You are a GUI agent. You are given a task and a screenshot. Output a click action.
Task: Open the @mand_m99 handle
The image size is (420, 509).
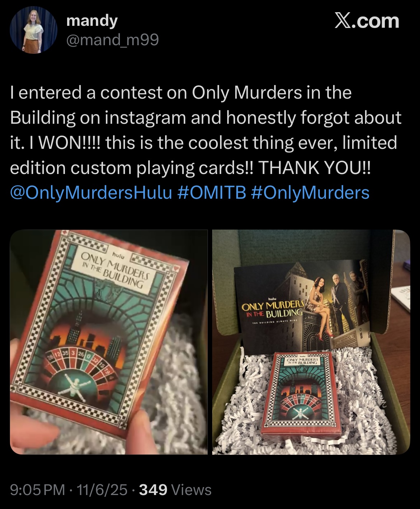(112, 40)
